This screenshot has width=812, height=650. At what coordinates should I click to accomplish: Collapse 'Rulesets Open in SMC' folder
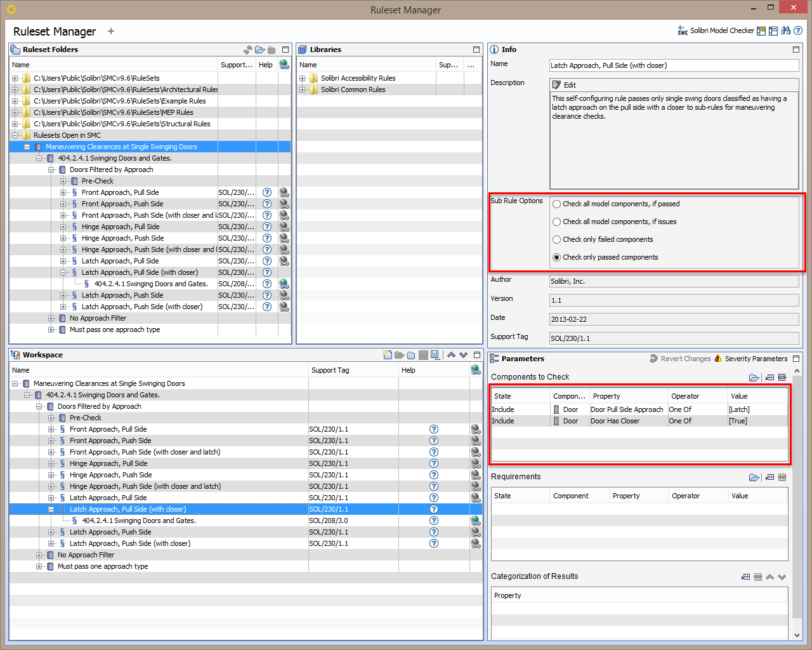pyautogui.click(x=15, y=135)
